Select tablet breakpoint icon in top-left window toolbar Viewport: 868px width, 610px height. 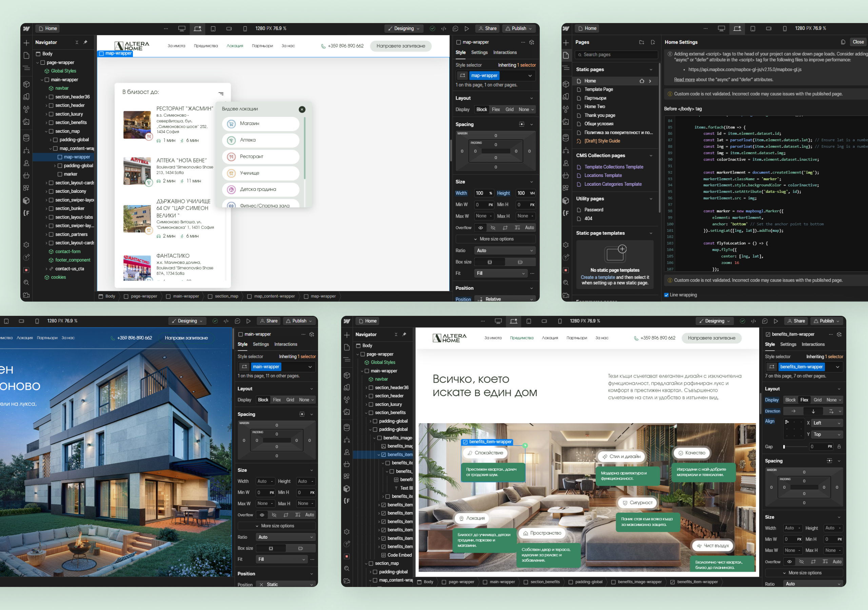213,29
